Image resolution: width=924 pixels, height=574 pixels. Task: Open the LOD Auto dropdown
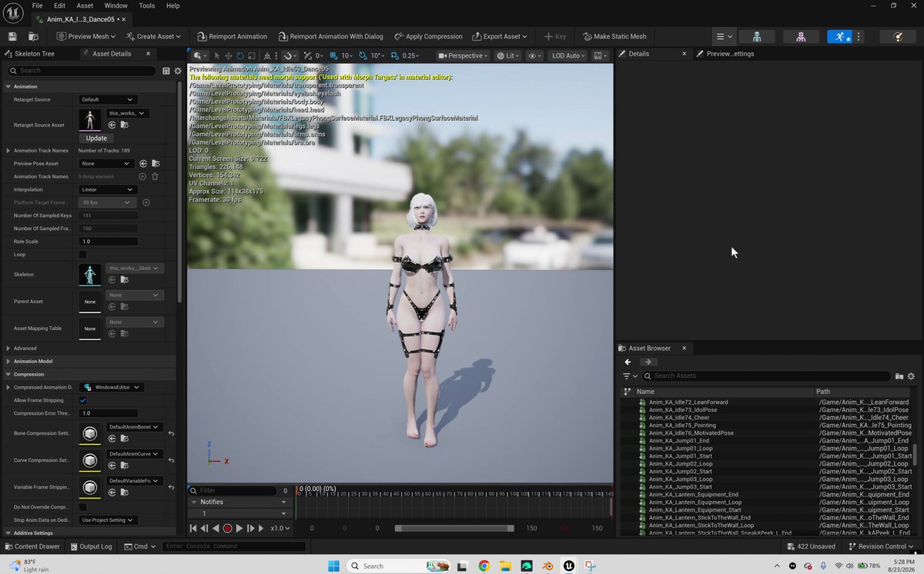(569, 55)
